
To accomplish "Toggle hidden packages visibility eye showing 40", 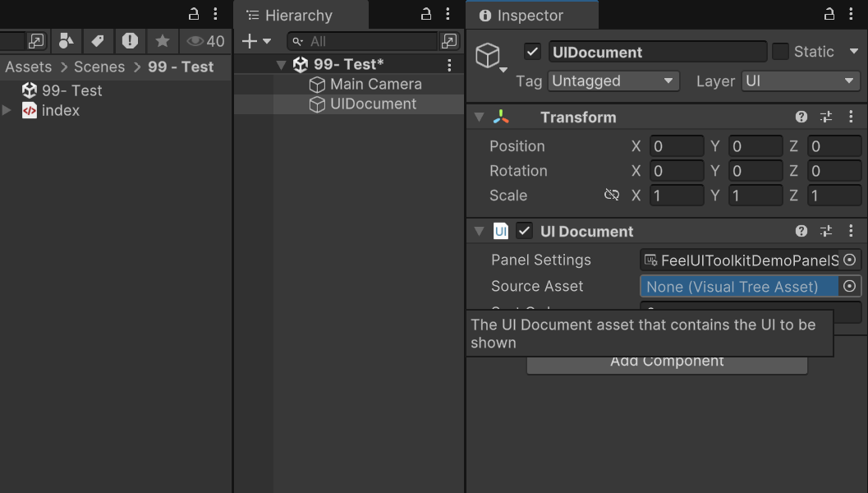I will [x=204, y=41].
